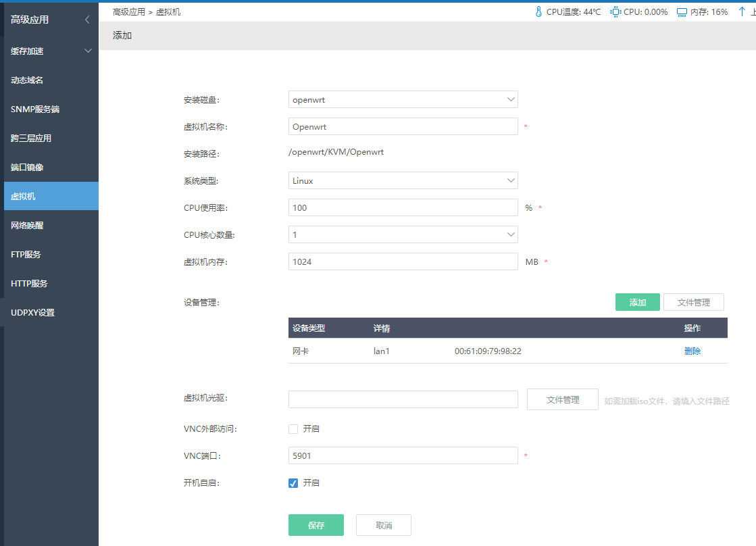
Task: Click 删除 link for the lan1 网卡
Action: pyautogui.click(x=692, y=351)
